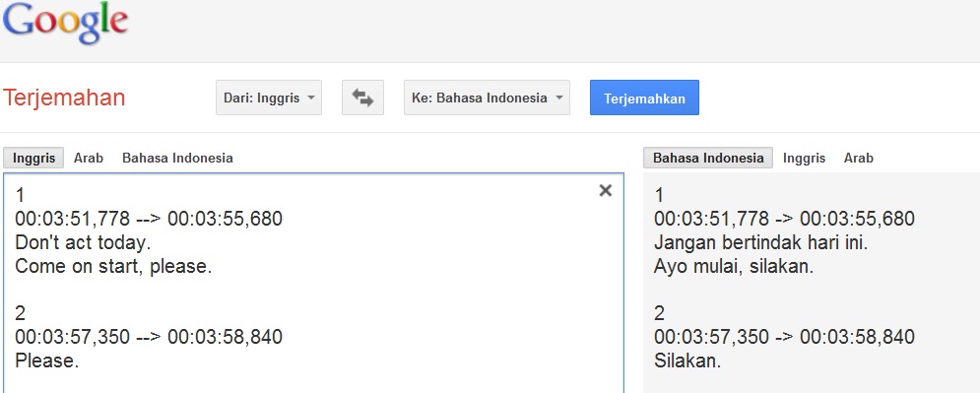Clear the source text with the X icon

pos(605,190)
